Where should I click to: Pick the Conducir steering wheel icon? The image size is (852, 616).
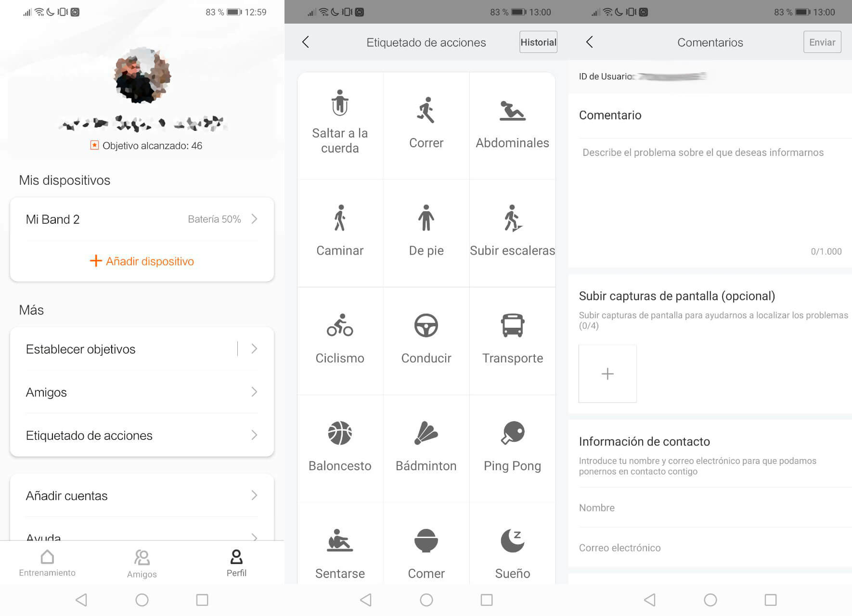pyautogui.click(x=426, y=325)
